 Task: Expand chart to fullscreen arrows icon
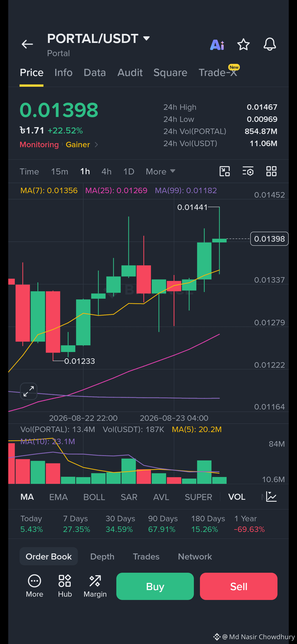29,391
